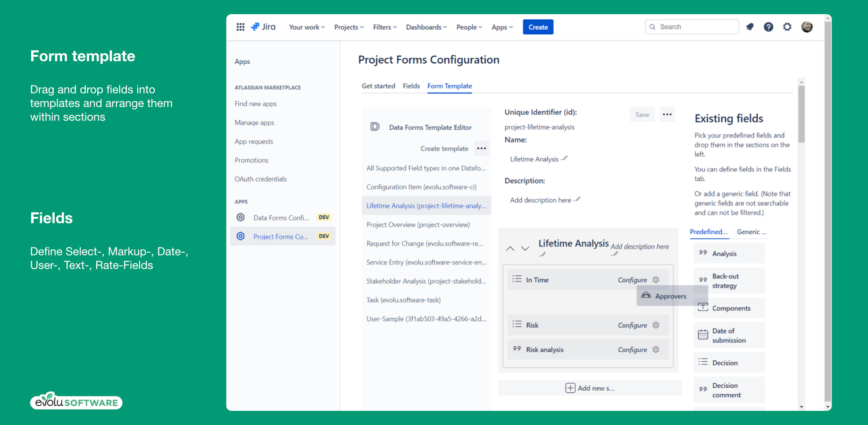Expand the Projects dropdown
Viewport: 868px width, 425px height.
pyautogui.click(x=349, y=27)
